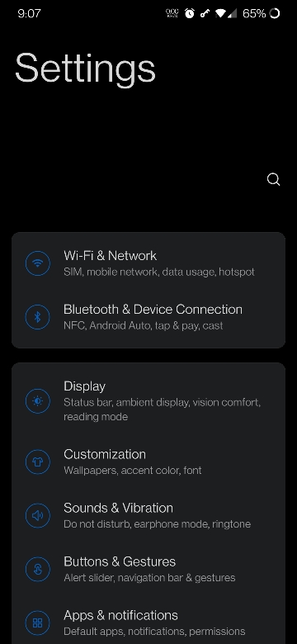
Task: Tap the Customization t-shirt icon
Action: [x=38, y=462]
